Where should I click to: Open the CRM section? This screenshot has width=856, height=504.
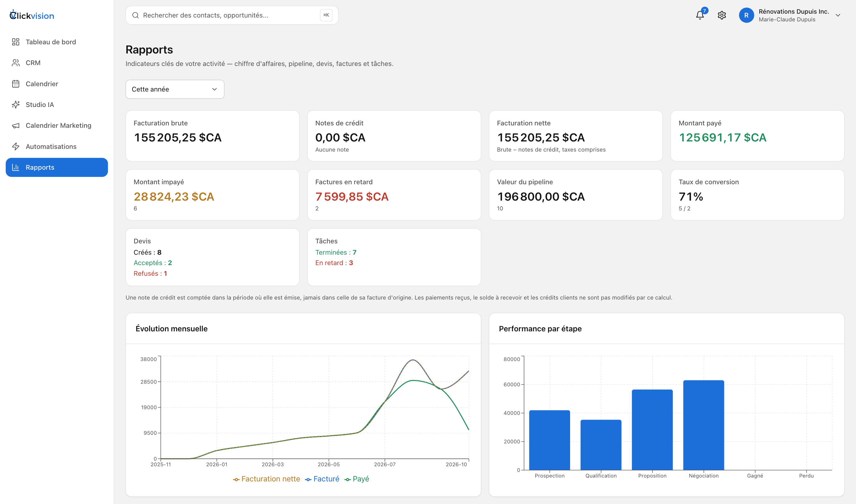tap(57, 63)
